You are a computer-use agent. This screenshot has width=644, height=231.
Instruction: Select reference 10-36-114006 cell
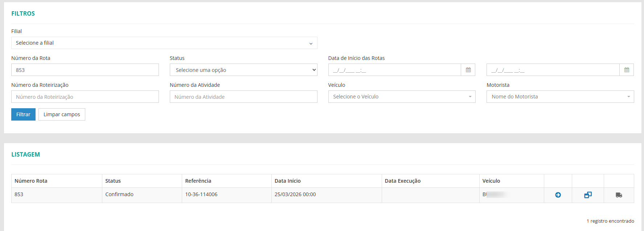point(201,194)
